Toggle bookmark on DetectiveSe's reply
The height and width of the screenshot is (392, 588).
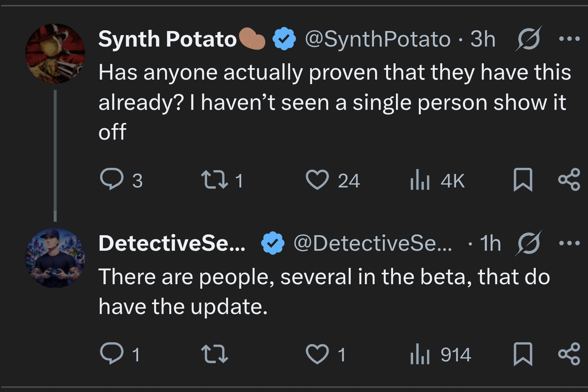[x=524, y=354]
